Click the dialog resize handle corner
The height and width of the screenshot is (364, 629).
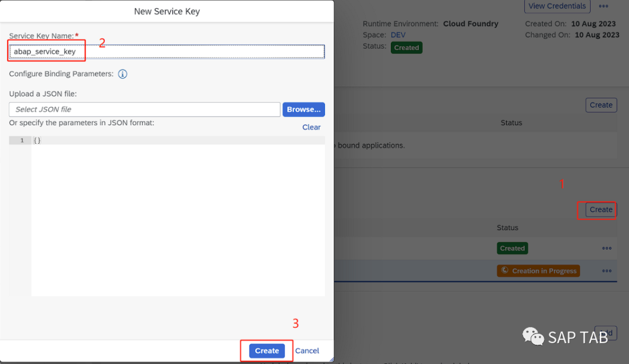click(331, 359)
